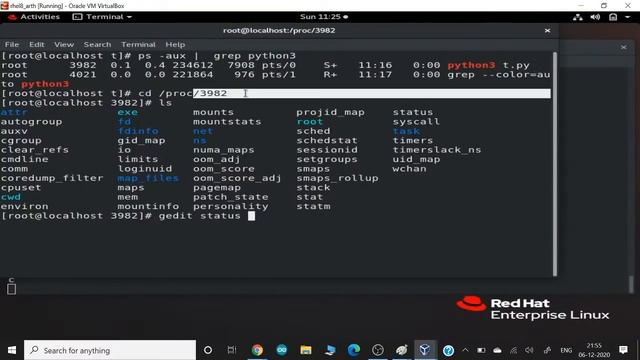This screenshot has height=360, width=640.
Task: Click the trash icon on the desktop
Action: click(x=11, y=289)
